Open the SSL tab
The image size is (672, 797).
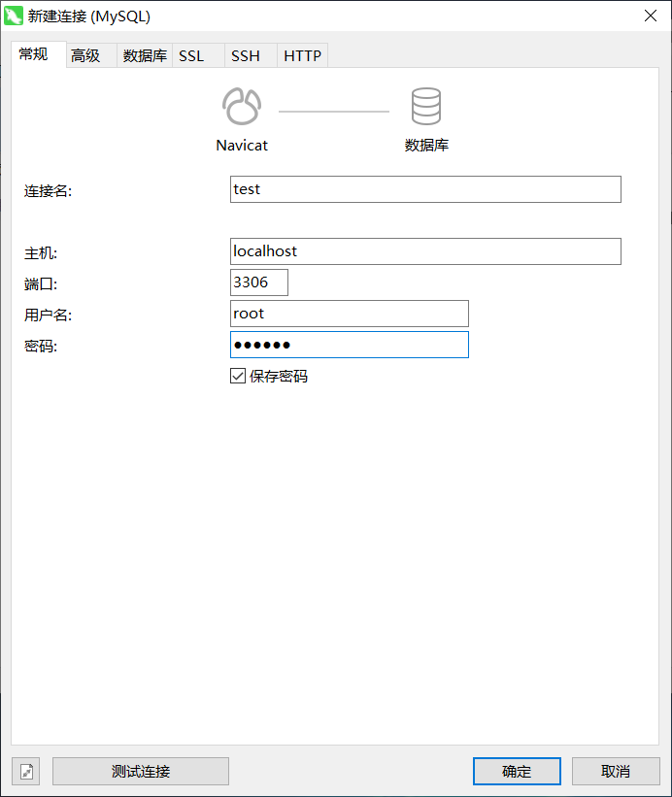191,56
